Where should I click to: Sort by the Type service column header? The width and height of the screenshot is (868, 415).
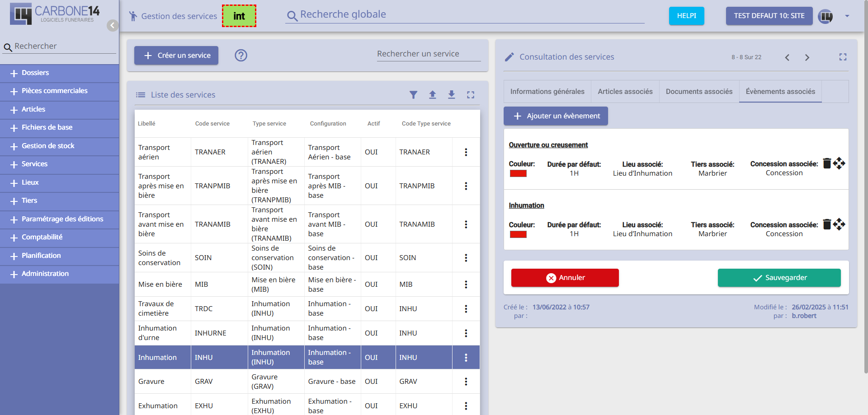tap(269, 124)
